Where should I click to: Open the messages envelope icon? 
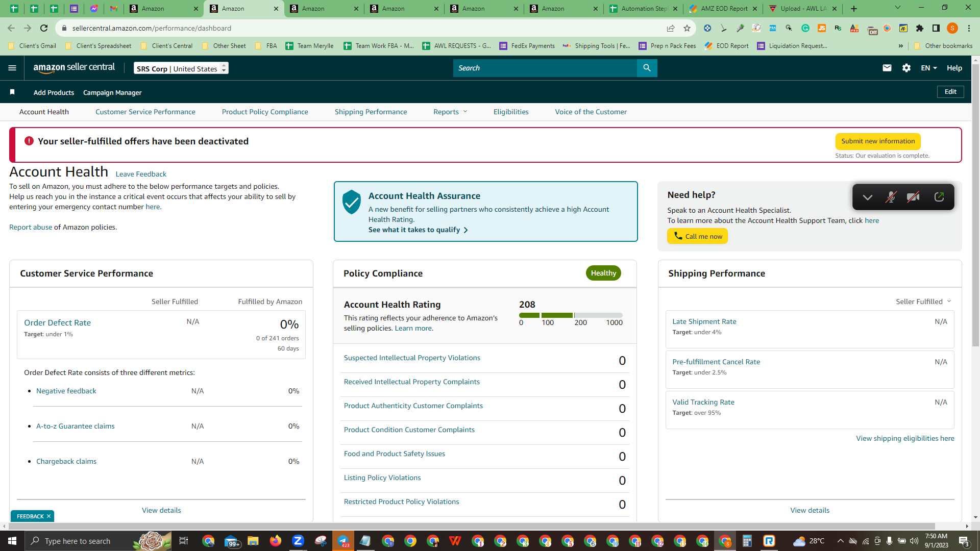[887, 68]
